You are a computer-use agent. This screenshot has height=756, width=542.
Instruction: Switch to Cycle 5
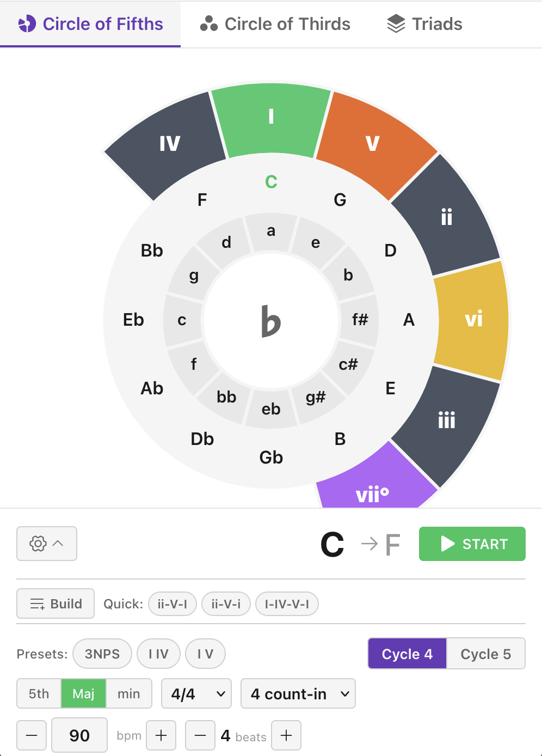point(485,654)
